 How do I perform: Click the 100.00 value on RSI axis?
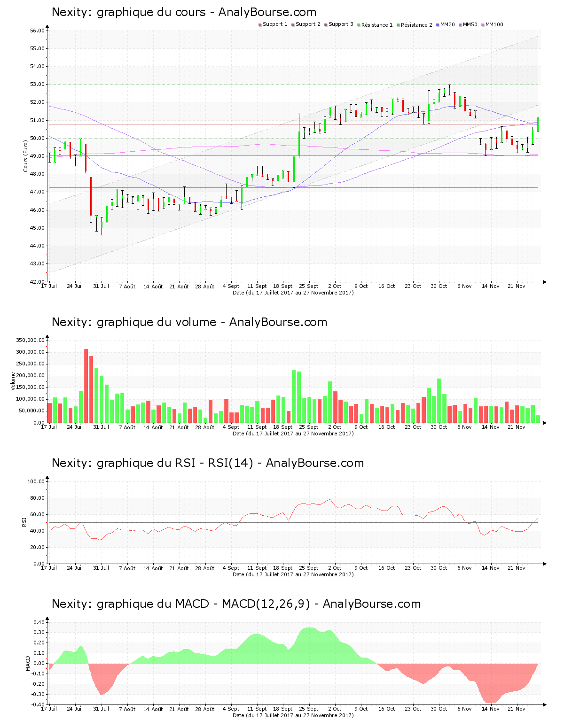36,481
